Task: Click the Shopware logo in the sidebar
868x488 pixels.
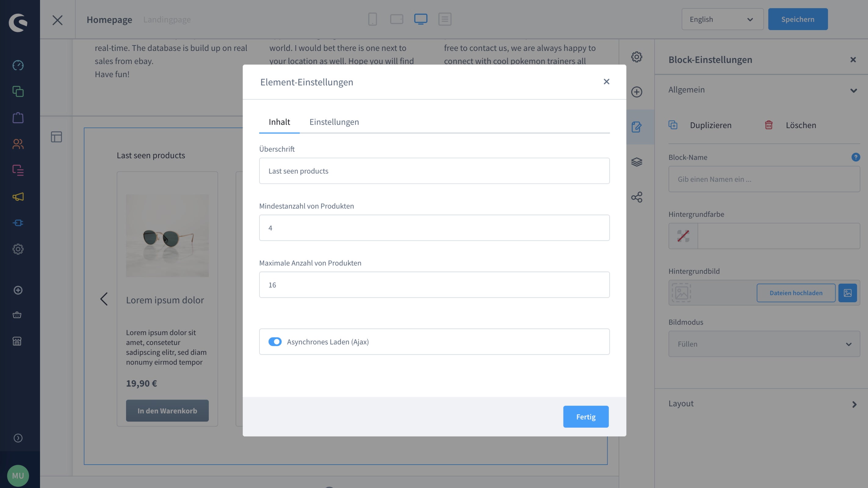Action: pos(18,23)
